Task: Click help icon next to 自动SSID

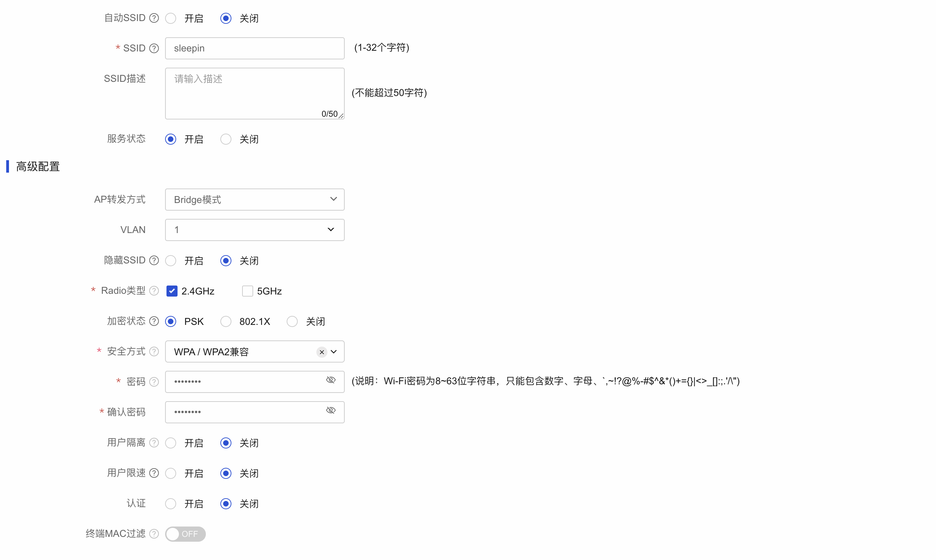Action: [x=154, y=18]
